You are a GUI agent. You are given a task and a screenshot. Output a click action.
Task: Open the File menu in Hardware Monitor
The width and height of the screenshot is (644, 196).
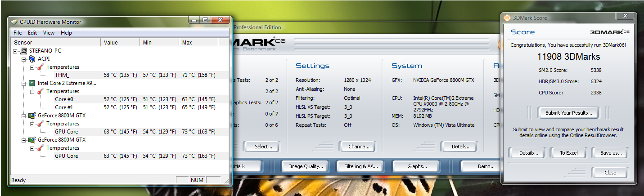point(18,33)
